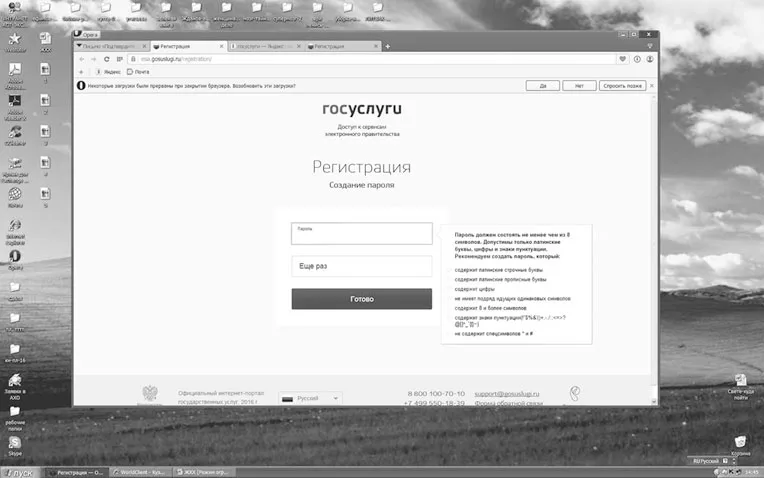Click the Еще раз password field
The image size is (764, 478).
tap(362, 266)
